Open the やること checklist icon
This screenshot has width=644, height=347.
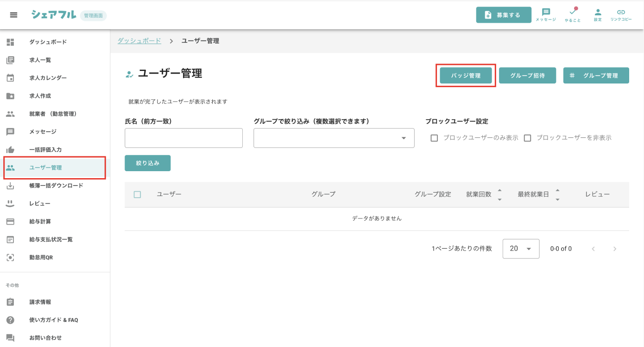[x=573, y=13]
